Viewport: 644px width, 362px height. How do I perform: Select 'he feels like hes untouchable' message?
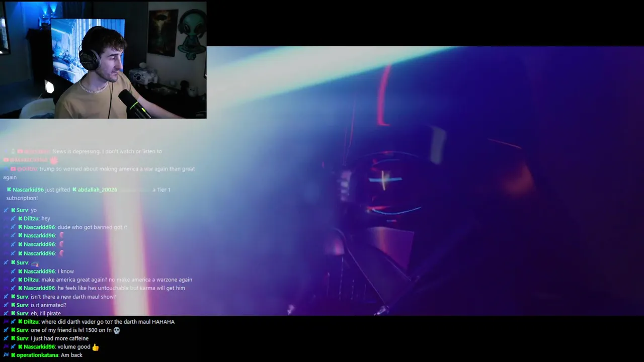pyautogui.click(x=121, y=288)
